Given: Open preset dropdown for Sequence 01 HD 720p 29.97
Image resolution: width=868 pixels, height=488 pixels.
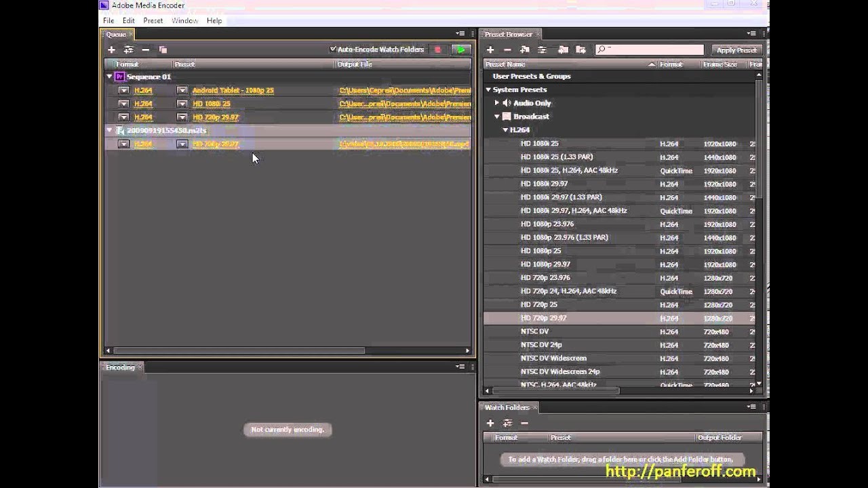Looking at the screenshot, I should 182,117.
